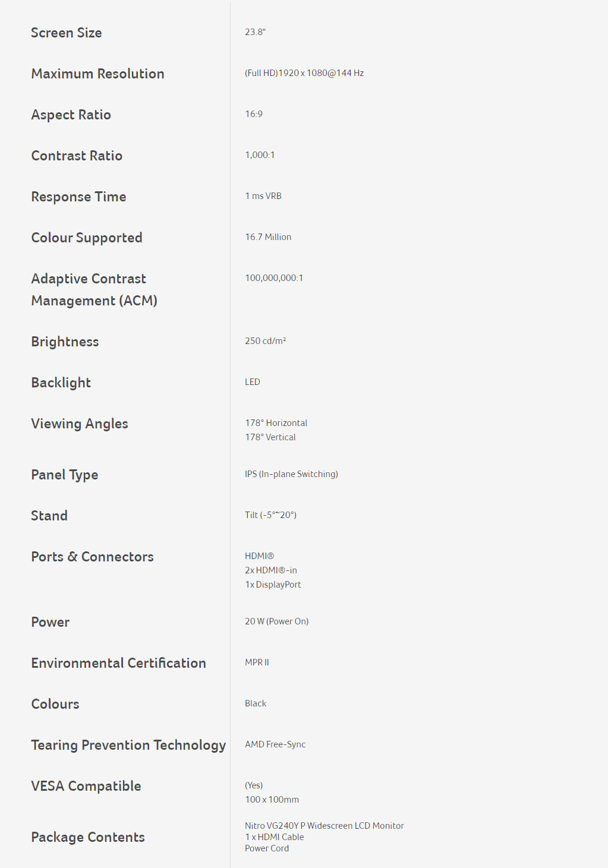The height and width of the screenshot is (868, 608).
Task: Click the 100 x 100mm VESA value
Action: point(272,800)
